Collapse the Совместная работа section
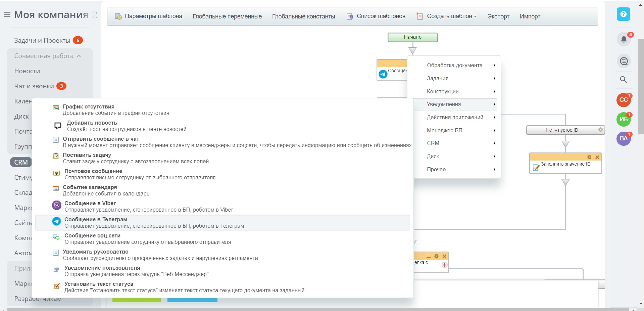This screenshot has width=644, height=311. (79, 56)
